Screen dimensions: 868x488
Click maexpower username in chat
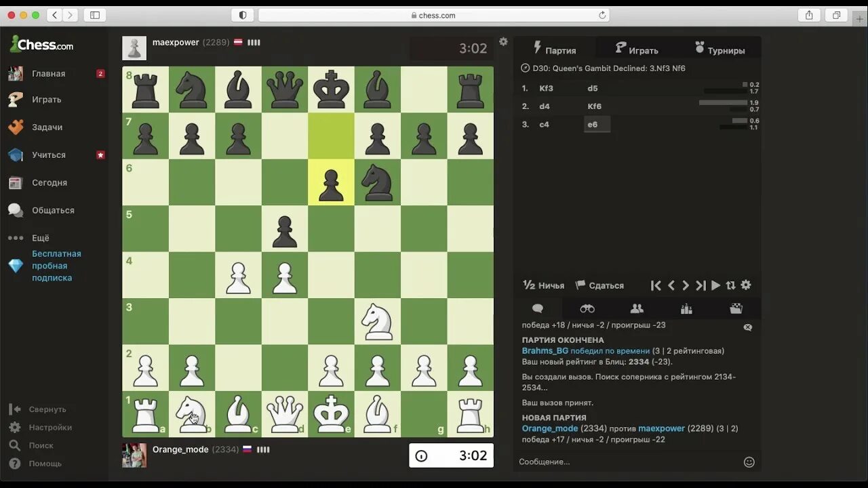(661, 428)
